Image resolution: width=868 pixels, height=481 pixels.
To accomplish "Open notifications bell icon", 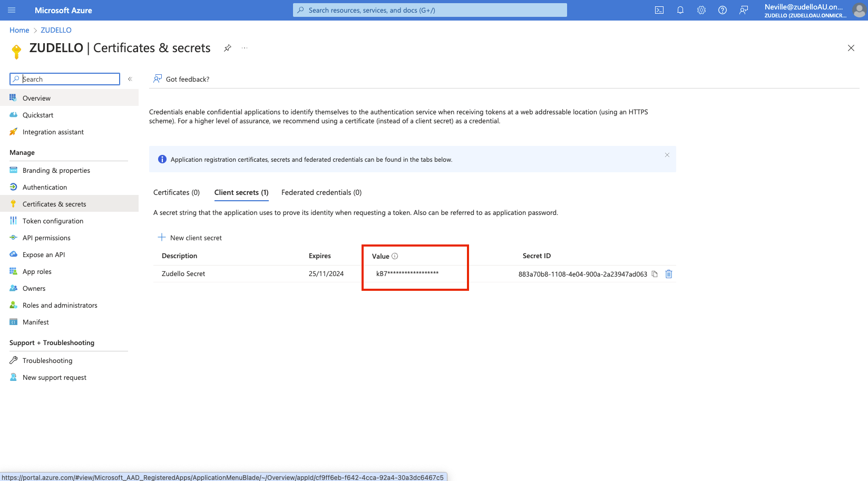I will point(680,10).
